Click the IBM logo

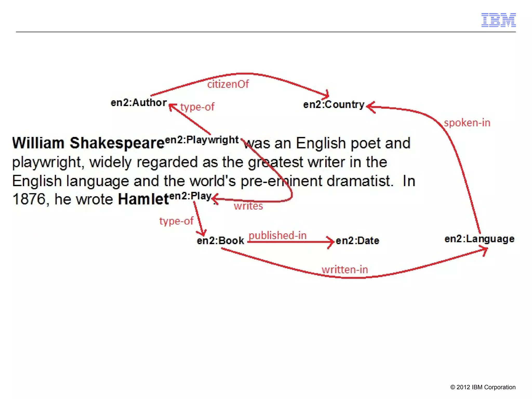498,20
